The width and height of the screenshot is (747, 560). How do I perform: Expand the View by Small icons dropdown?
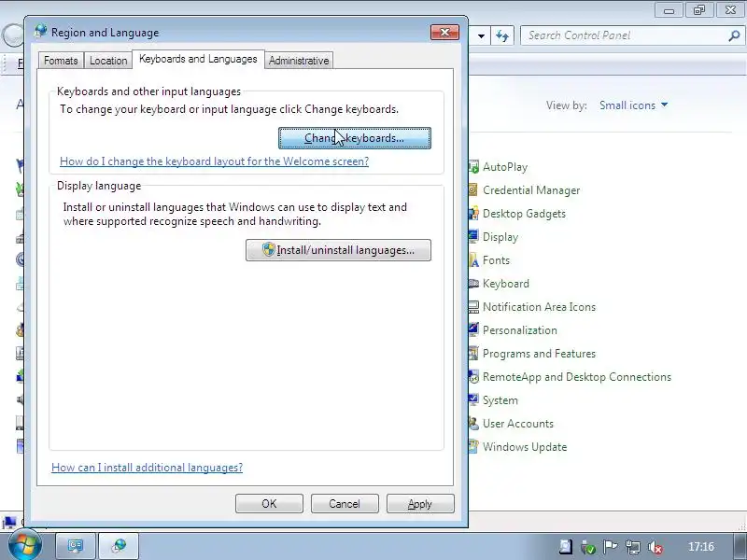click(x=634, y=105)
